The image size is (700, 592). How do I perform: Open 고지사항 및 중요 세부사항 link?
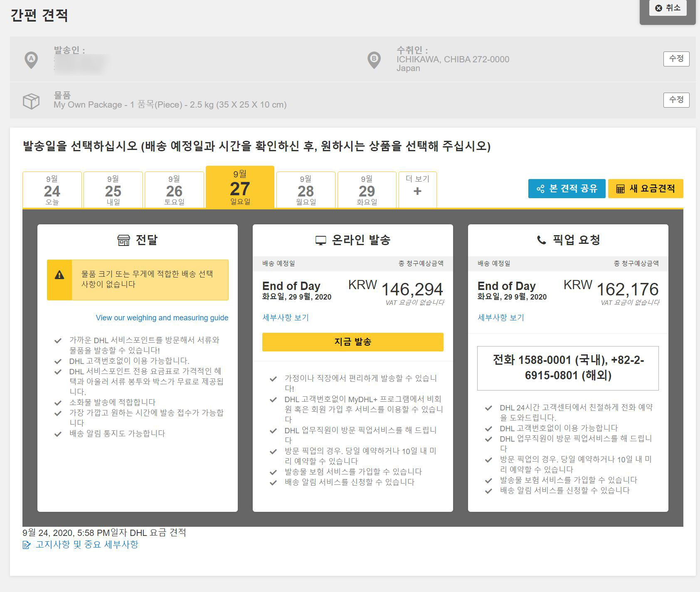(x=86, y=545)
